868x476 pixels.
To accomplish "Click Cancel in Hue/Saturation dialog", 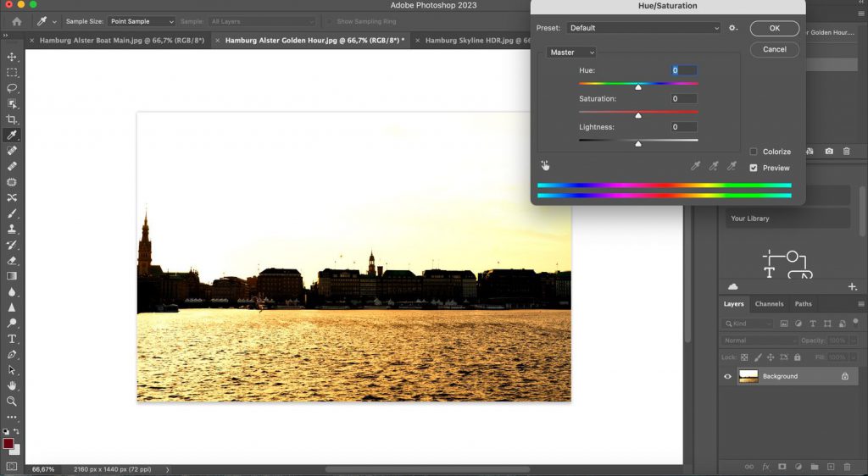I will click(x=775, y=49).
